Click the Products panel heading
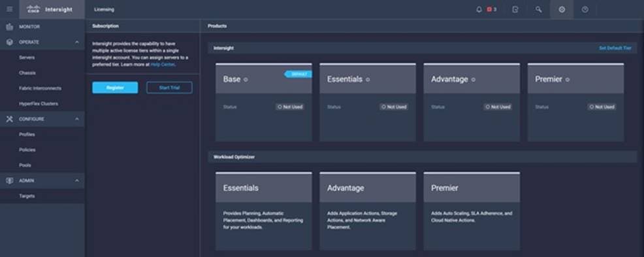 tap(217, 26)
